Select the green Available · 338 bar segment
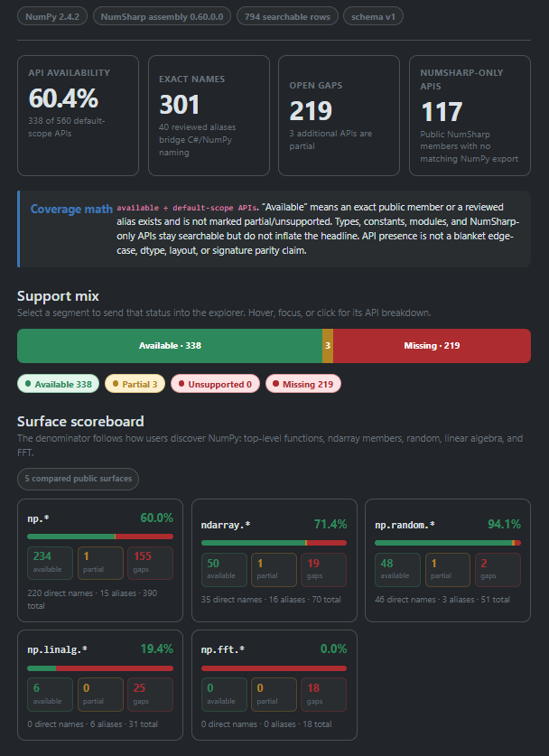The image size is (549, 756). [170, 346]
